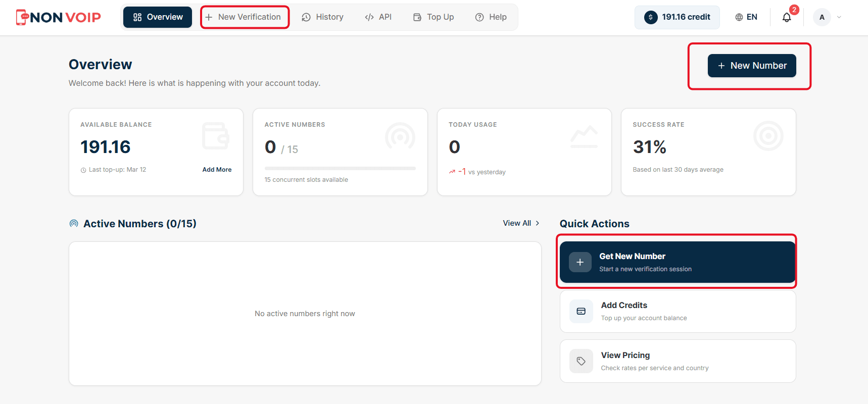Image resolution: width=868 pixels, height=404 pixels.
Task: Click the wallet icon in Available Balance card
Action: (216, 136)
